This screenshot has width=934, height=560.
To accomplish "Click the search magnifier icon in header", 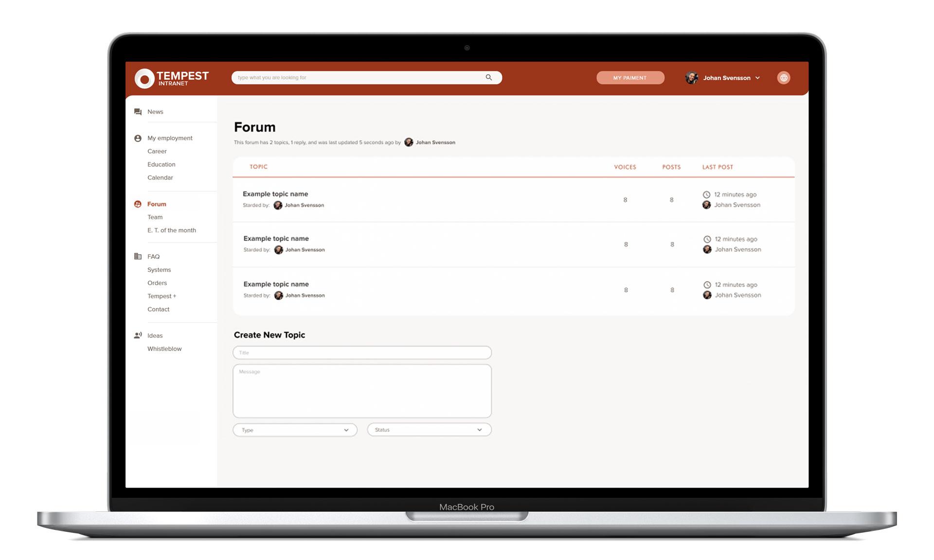I will click(x=488, y=77).
